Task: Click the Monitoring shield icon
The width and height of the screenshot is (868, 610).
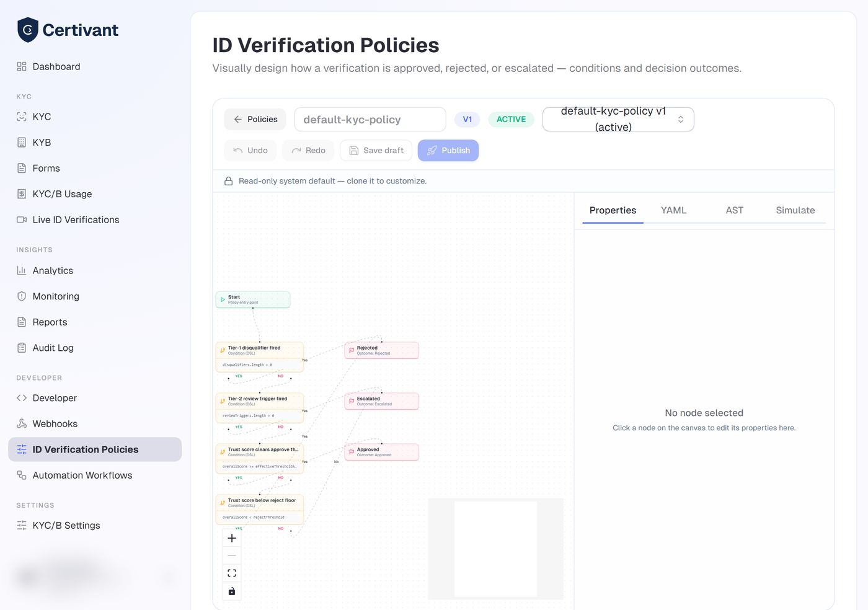Action: (x=22, y=296)
